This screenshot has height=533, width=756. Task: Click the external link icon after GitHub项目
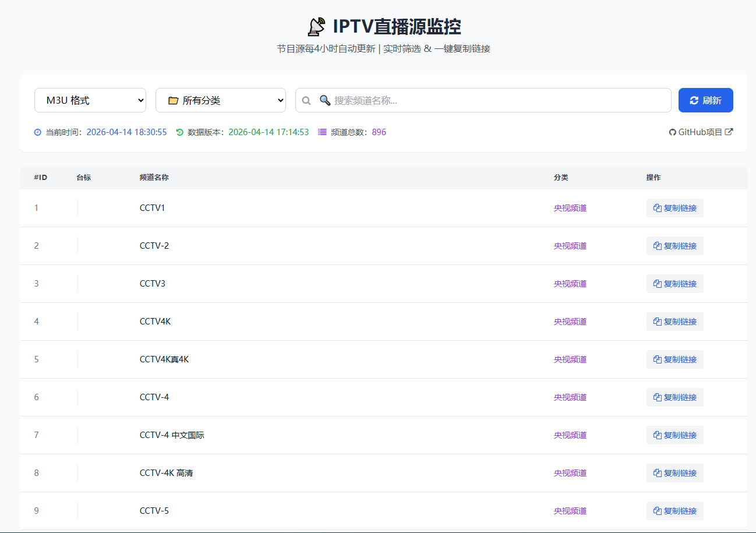(729, 132)
